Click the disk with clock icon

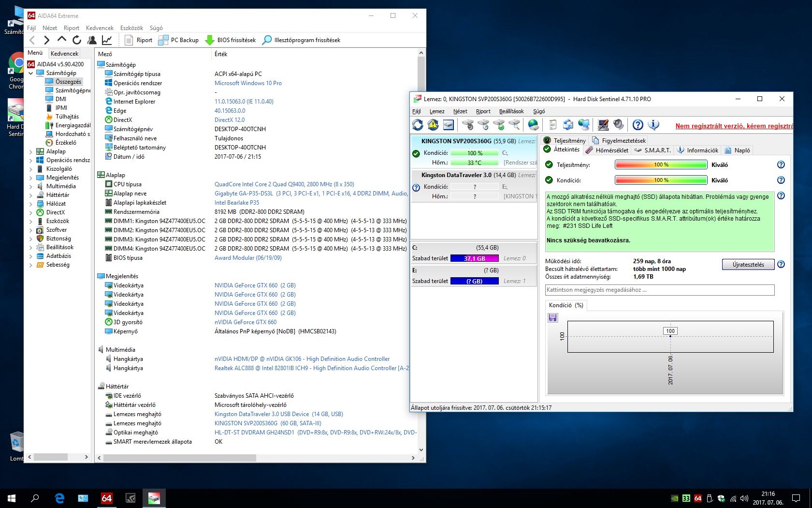[483, 125]
